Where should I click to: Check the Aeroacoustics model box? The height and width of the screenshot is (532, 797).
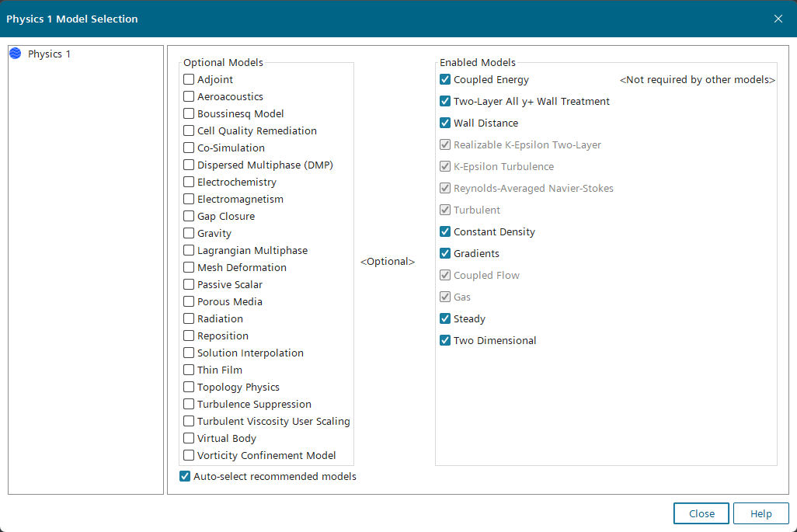coord(189,96)
